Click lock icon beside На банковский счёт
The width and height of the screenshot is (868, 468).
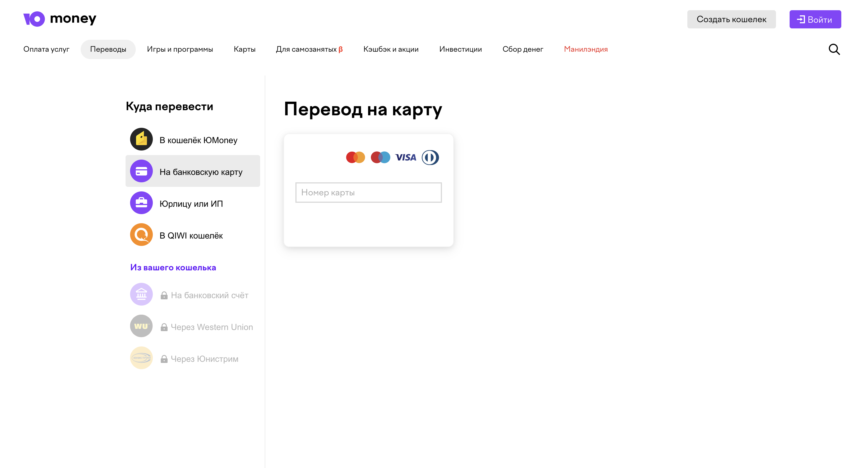[164, 296]
